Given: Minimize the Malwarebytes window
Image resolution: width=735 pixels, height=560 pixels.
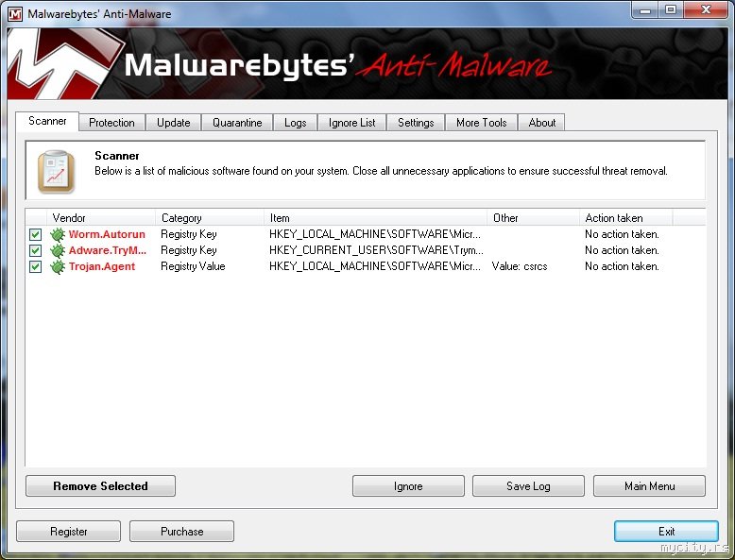Looking at the screenshot, I should [x=645, y=9].
